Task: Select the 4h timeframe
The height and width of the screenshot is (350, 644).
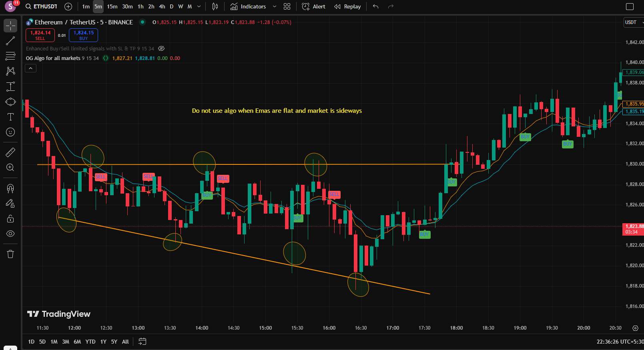Action: [162, 6]
